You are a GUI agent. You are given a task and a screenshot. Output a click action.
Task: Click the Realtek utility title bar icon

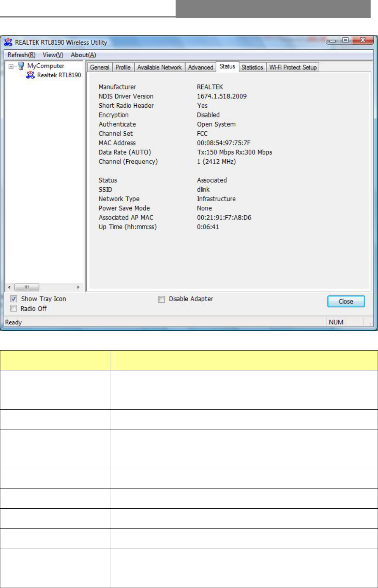point(8,42)
